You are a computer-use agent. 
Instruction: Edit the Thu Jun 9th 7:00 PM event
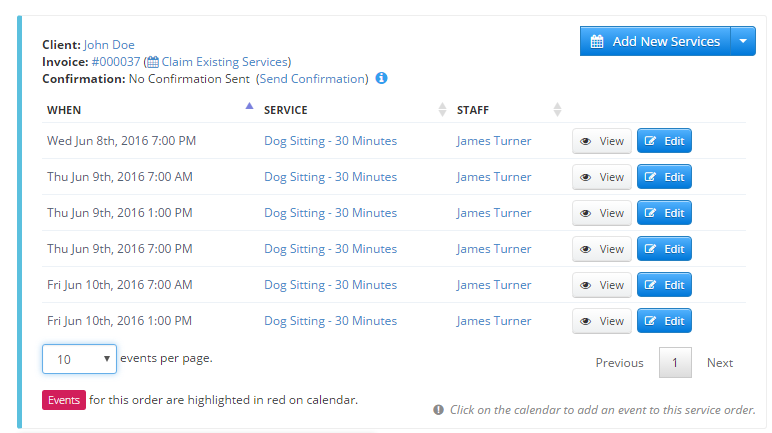664,249
